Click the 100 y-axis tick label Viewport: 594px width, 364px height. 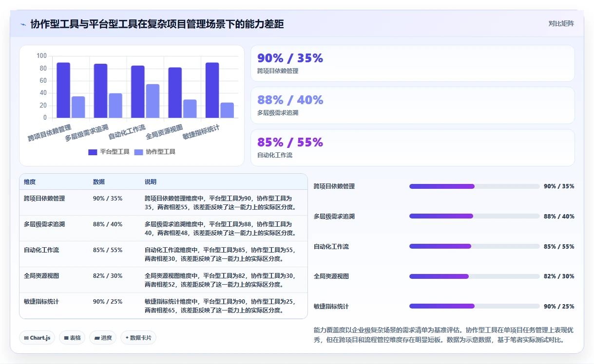click(x=41, y=56)
